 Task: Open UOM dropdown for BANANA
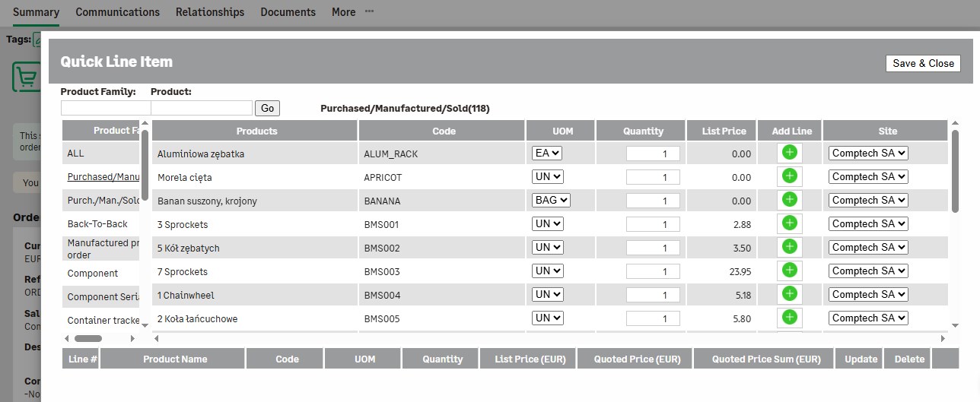[551, 200]
